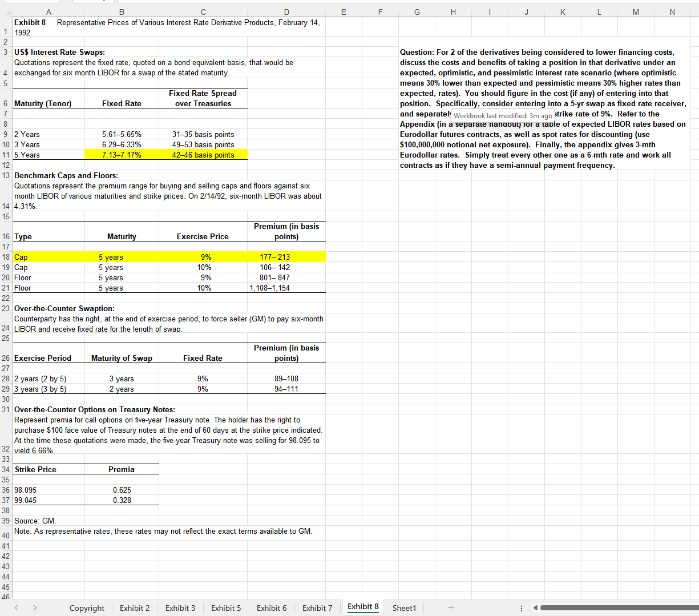The width and height of the screenshot is (699, 616).
Task: Select column M header
Action: (636, 12)
